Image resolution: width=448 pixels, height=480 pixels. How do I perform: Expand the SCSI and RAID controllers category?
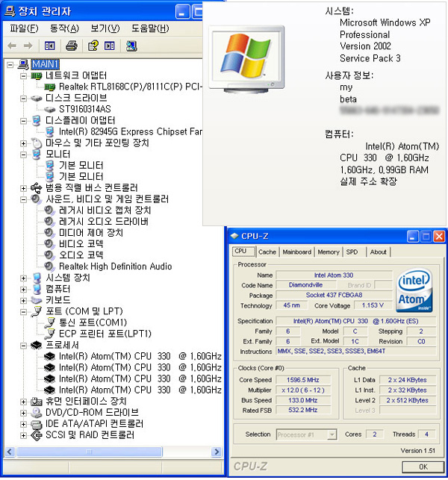(23, 435)
